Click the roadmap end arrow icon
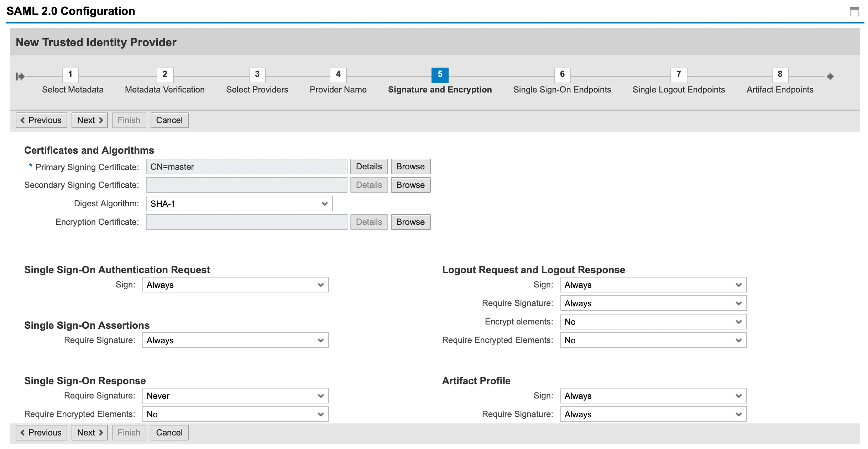This screenshot has height=449, width=868. 830,76
